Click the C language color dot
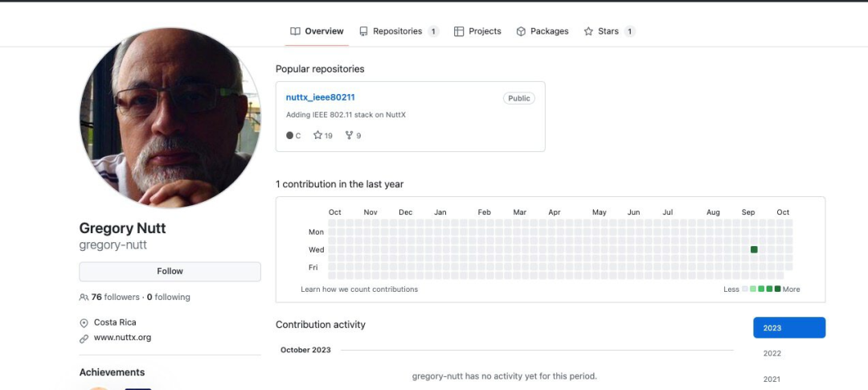The image size is (868, 390). click(x=289, y=135)
